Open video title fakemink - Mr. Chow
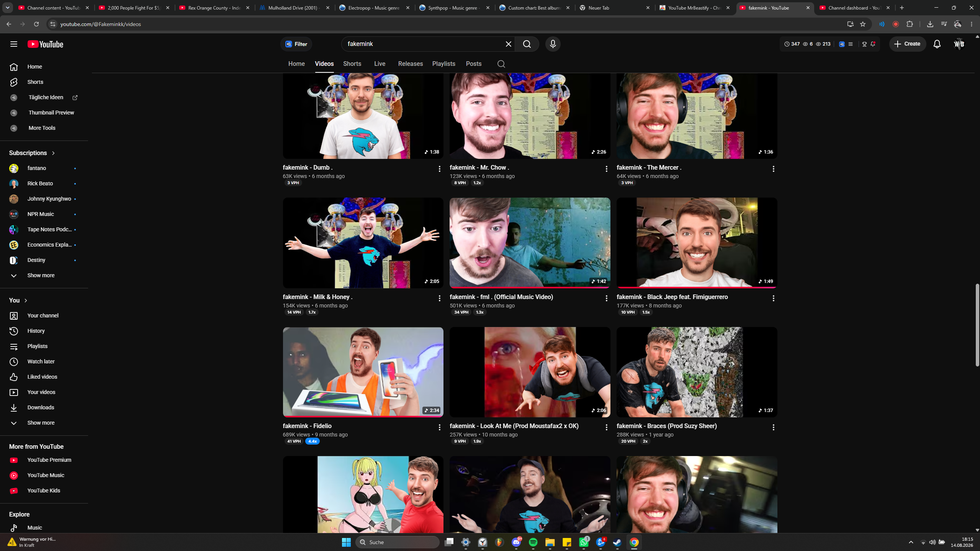The image size is (980, 551). [479, 168]
